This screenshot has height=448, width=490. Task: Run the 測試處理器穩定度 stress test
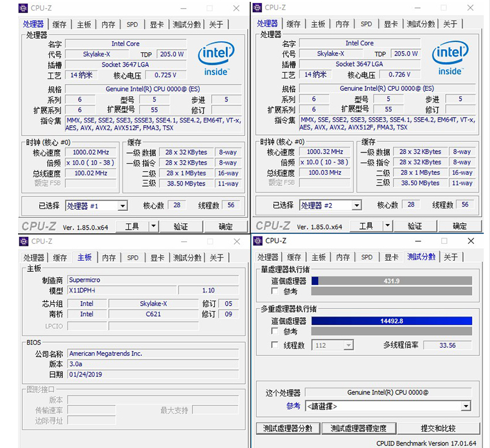pyautogui.click(x=359, y=428)
